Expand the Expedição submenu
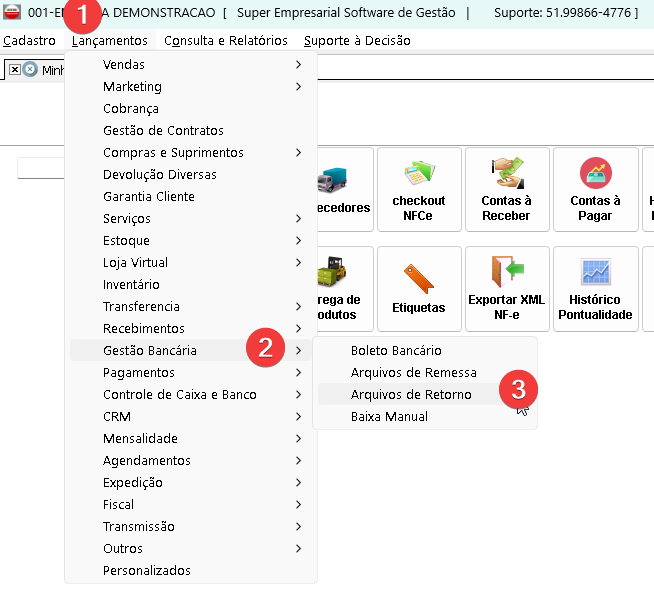 tap(191, 482)
